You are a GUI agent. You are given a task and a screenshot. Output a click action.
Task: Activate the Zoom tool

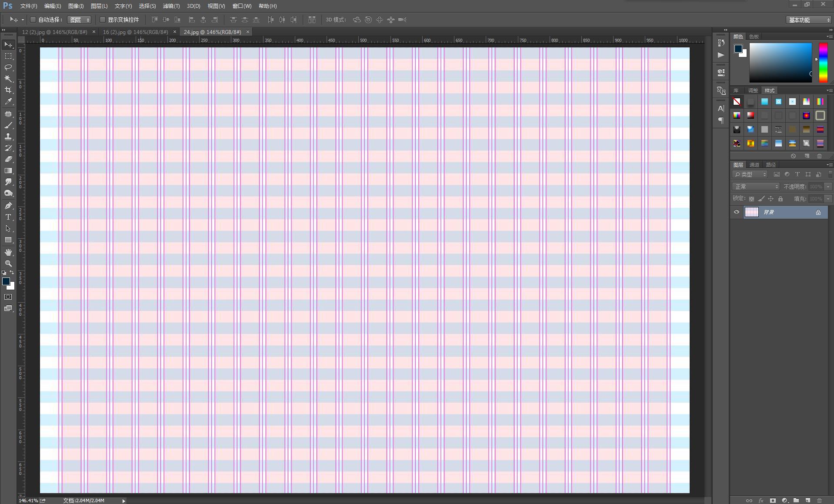[8, 264]
